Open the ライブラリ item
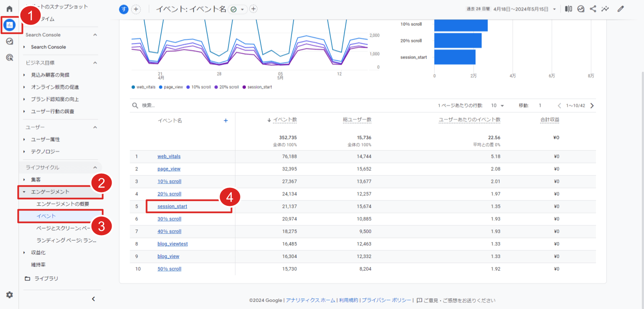The image size is (644, 309). (x=46, y=279)
